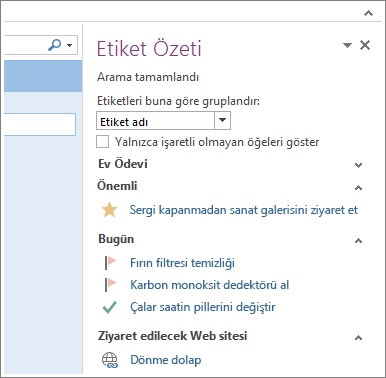Viewport: 386px width, 378px height.
Task: Open Sergi kapanmadan sanat galerisini ziyaret et
Action: click(244, 210)
